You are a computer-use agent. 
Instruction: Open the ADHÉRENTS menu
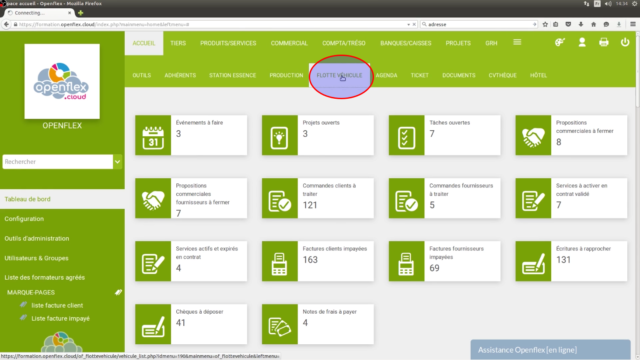click(180, 76)
